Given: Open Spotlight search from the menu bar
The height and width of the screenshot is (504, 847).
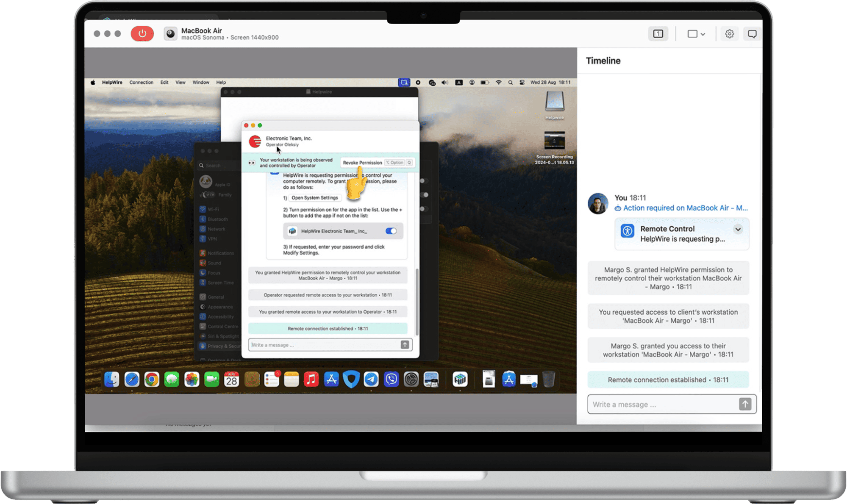Looking at the screenshot, I should click(511, 83).
